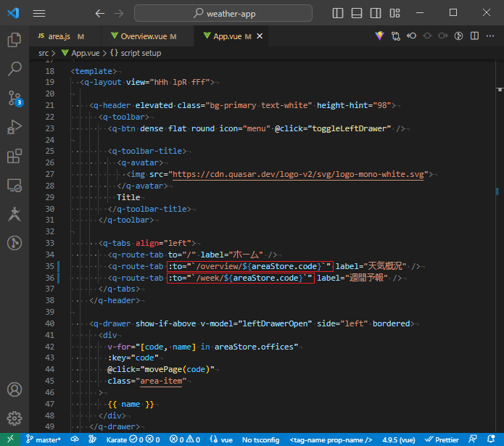Click the master* branch in status bar

point(44,439)
